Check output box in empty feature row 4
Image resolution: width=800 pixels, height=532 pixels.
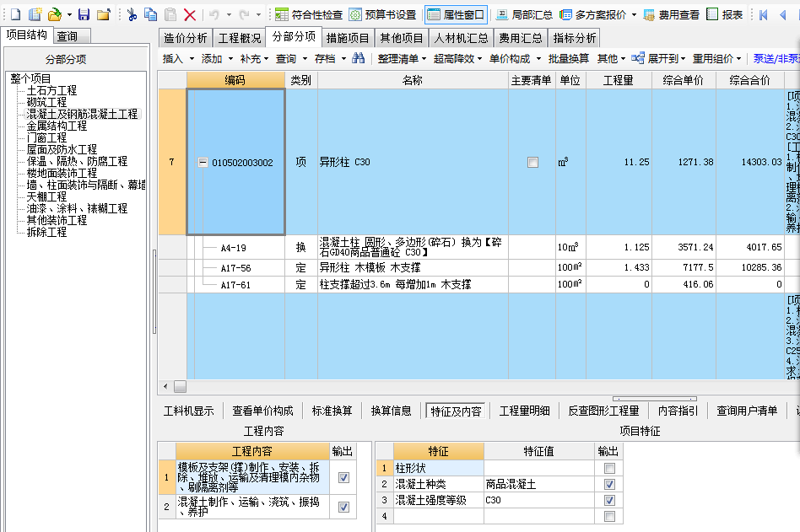click(609, 517)
